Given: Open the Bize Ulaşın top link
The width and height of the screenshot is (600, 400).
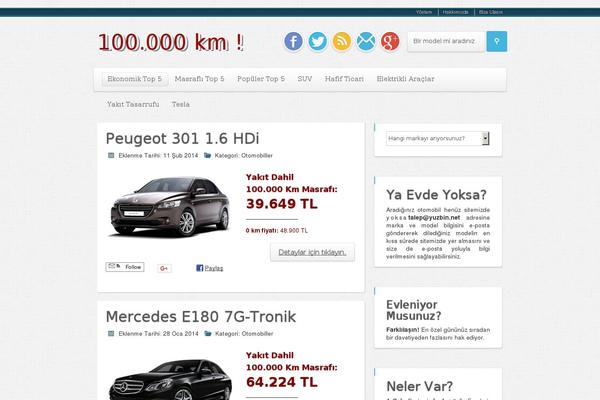Looking at the screenshot, I should pyautogui.click(x=491, y=12).
